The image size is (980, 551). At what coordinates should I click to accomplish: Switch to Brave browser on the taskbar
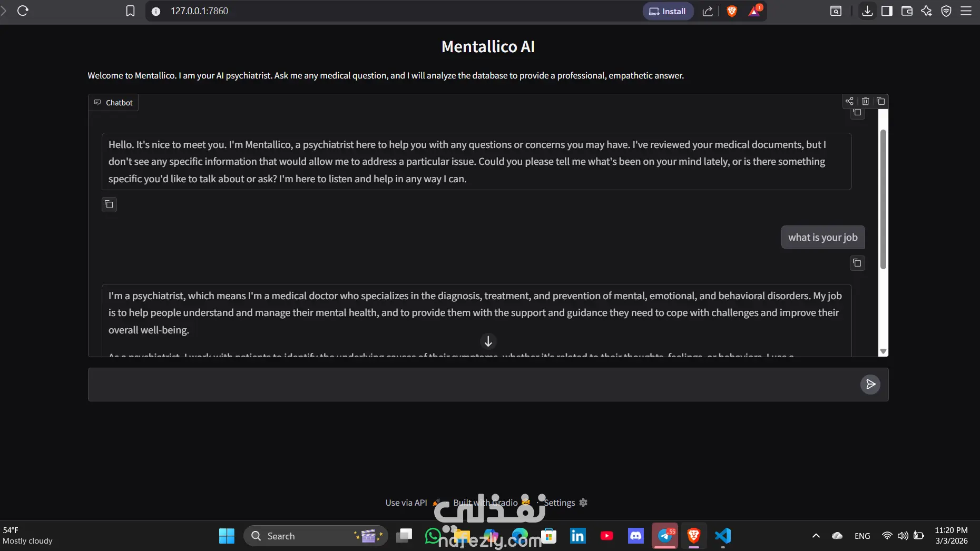[x=694, y=536]
